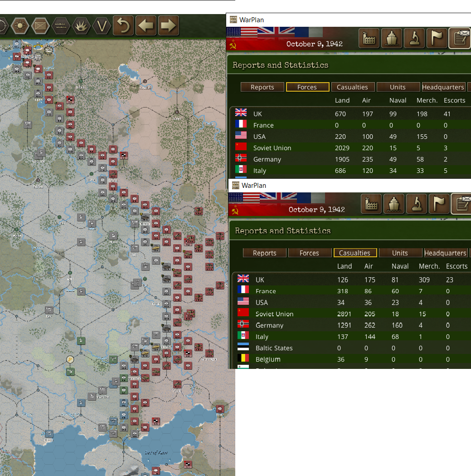Select Reports tab in lower WarPlan window
The width and height of the screenshot is (471, 476).
click(x=265, y=253)
